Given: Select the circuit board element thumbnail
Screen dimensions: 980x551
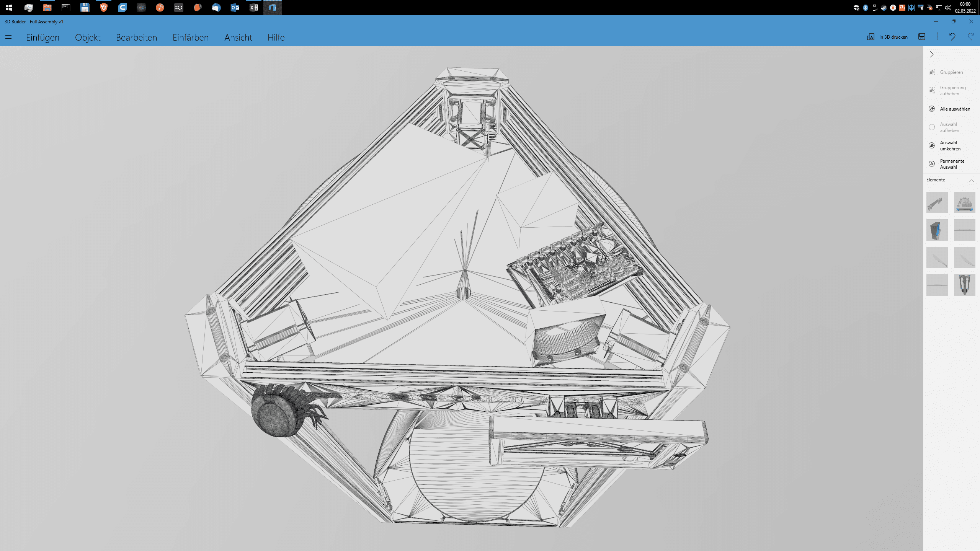Looking at the screenshot, I should coord(964,202).
